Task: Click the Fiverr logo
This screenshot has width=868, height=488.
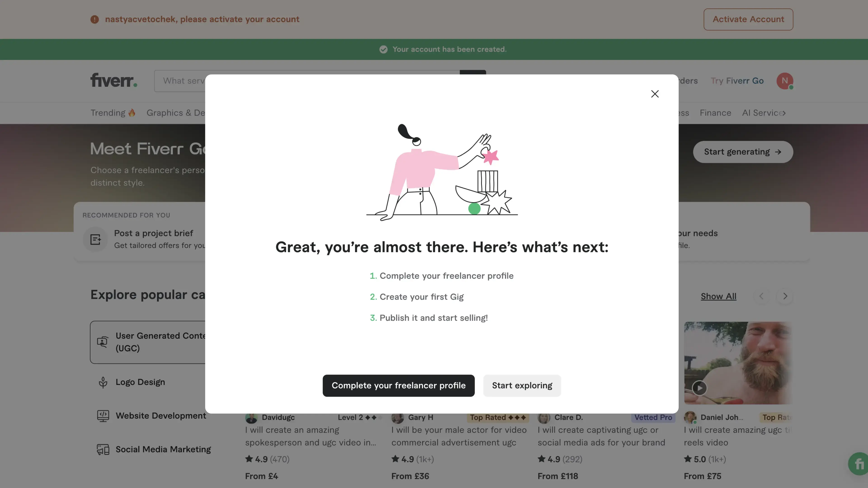Action: 113,80
